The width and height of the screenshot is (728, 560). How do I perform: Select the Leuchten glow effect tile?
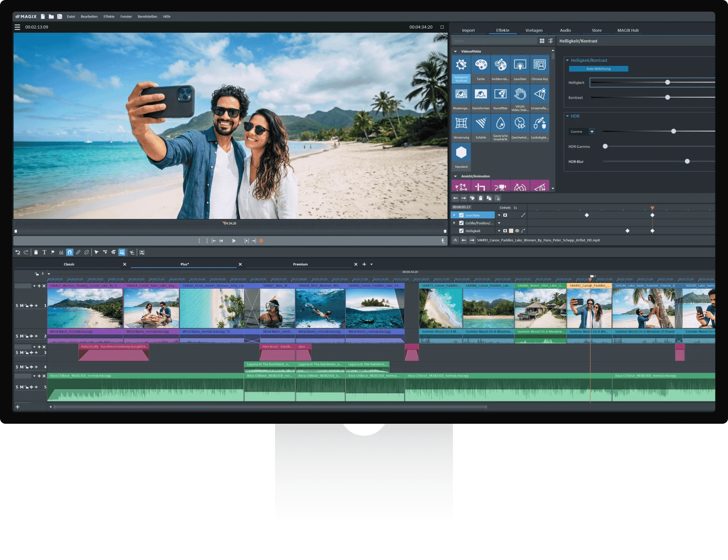tap(520, 69)
